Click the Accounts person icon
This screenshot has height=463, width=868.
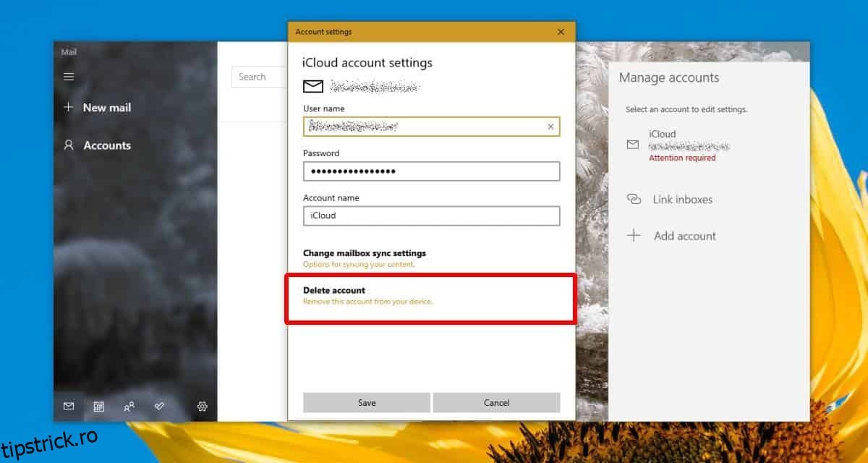tap(69, 145)
